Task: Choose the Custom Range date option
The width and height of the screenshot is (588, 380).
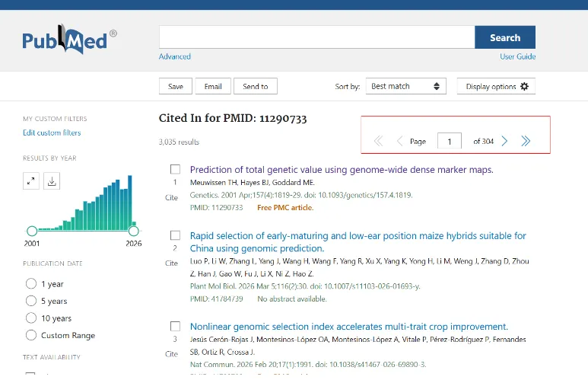Action: 31,335
